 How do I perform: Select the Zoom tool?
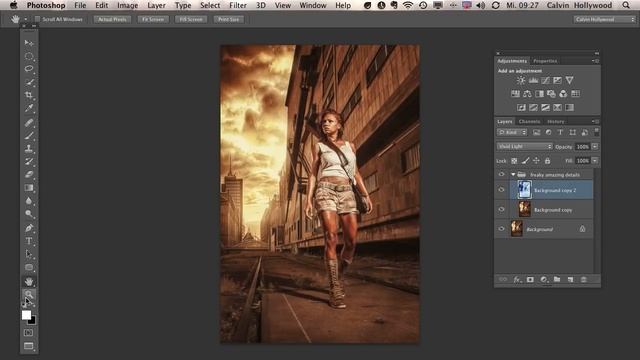[29, 294]
